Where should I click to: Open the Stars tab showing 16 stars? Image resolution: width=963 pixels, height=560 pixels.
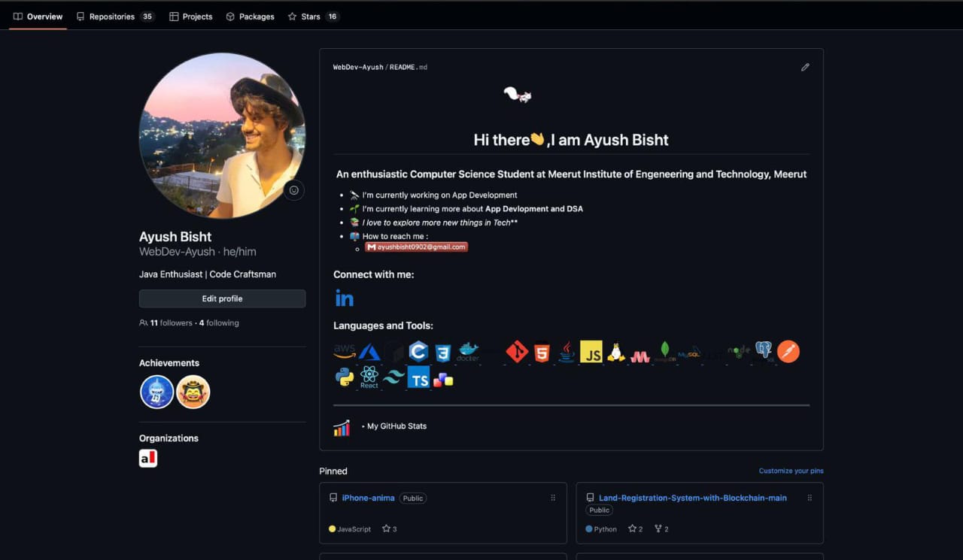point(308,16)
